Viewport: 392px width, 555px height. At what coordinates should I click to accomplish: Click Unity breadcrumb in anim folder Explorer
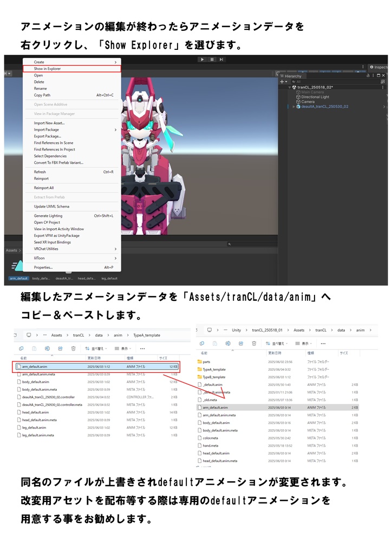tap(236, 330)
